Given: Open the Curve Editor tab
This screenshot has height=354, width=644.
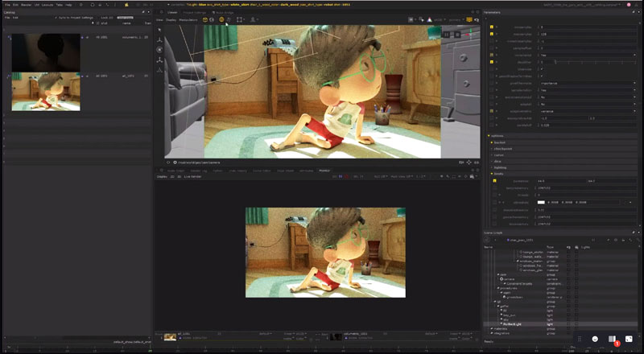Looking at the screenshot, I should (x=262, y=171).
